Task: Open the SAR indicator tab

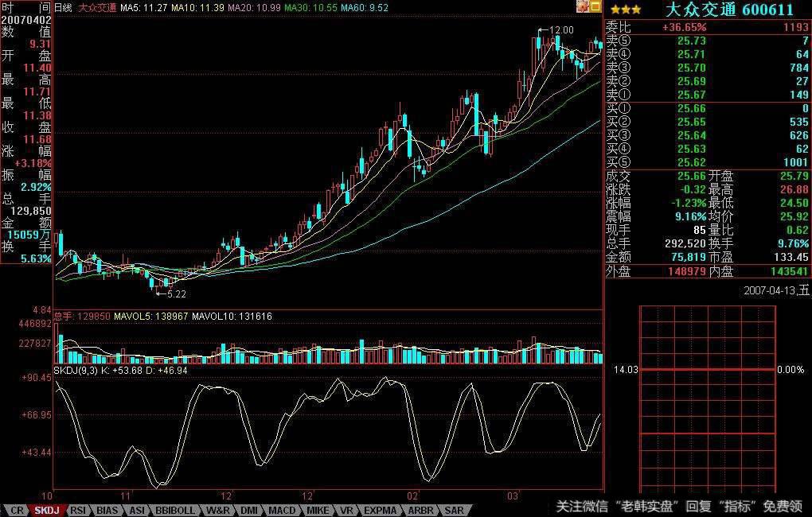Action: tap(454, 510)
